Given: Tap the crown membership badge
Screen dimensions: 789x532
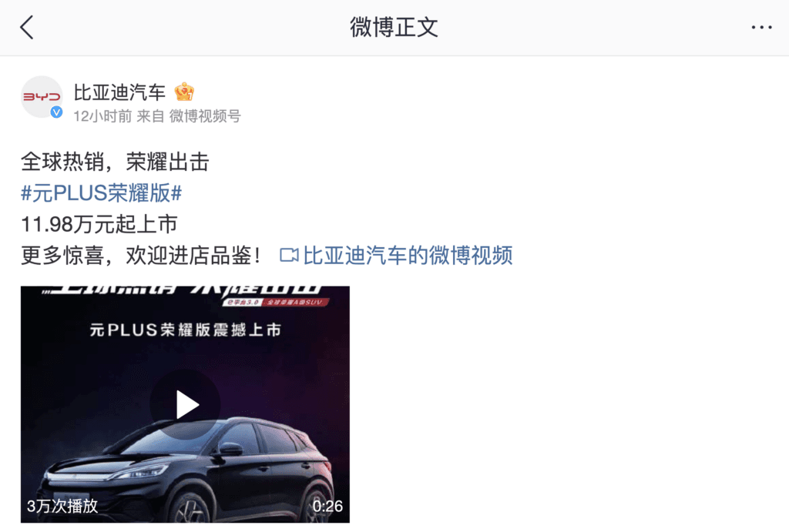Looking at the screenshot, I should point(184,92).
